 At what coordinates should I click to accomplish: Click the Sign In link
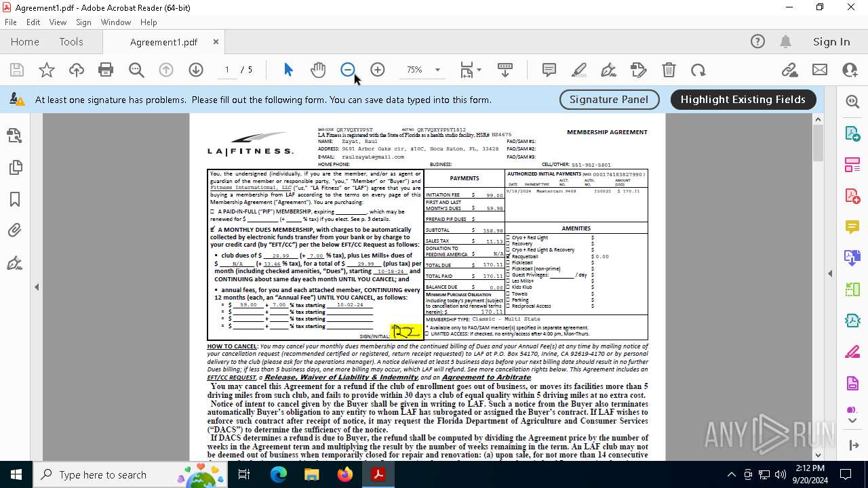click(x=831, y=42)
